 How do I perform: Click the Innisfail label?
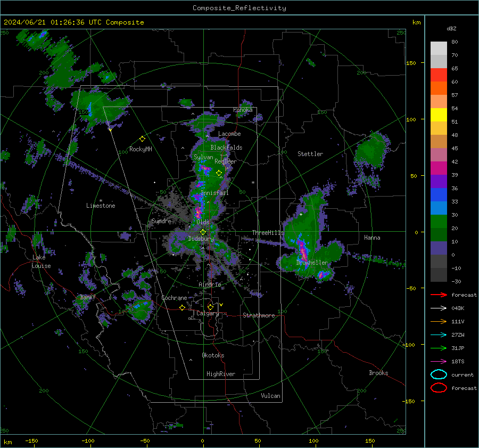(214, 193)
